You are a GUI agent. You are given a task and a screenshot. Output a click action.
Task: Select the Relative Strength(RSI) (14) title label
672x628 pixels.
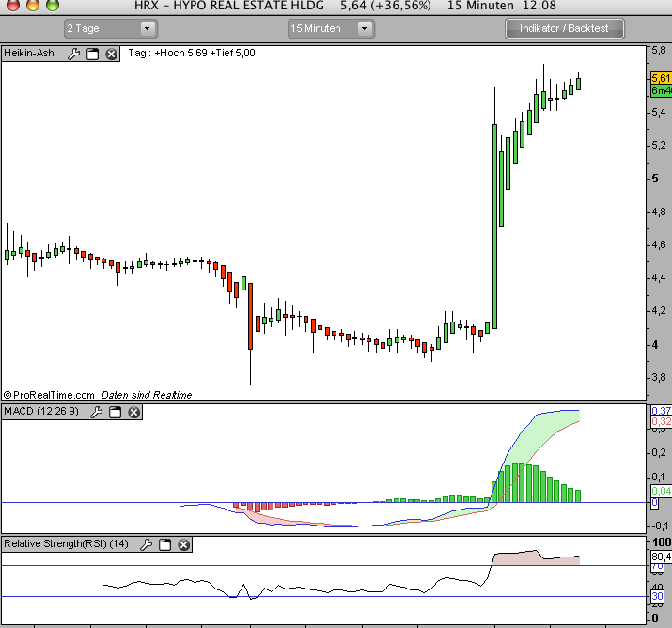pyautogui.click(x=68, y=544)
